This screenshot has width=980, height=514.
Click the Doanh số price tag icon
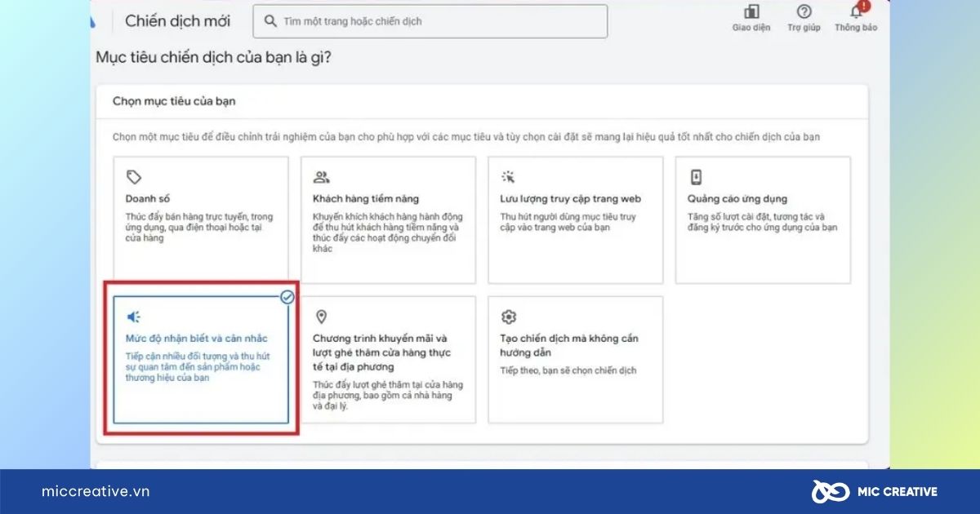tap(134, 178)
